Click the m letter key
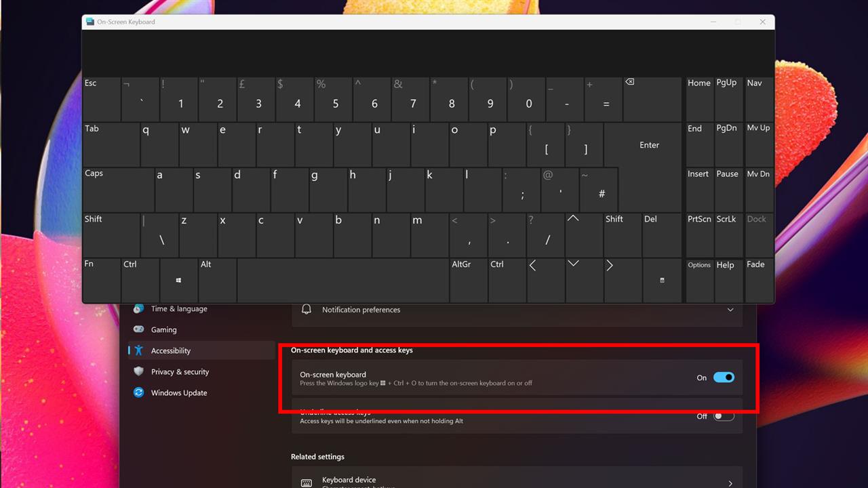868x488 pixels. pos(429,235)
